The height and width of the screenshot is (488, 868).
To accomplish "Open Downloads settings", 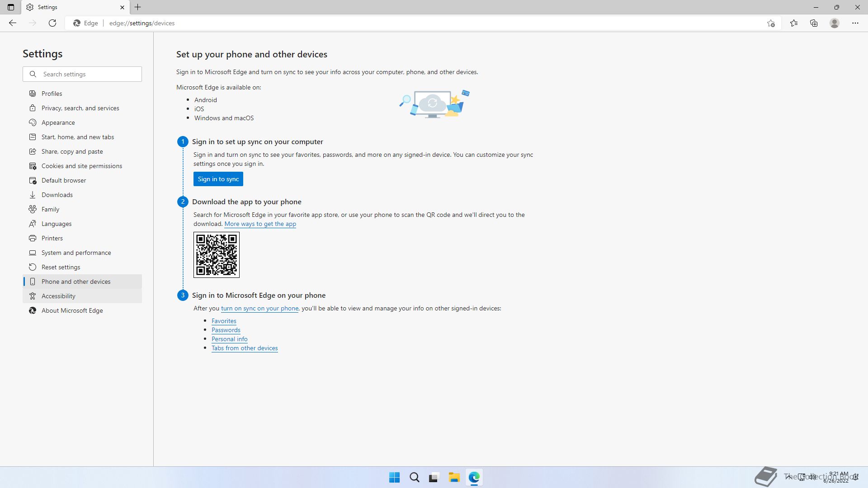I will coord(82,195).
